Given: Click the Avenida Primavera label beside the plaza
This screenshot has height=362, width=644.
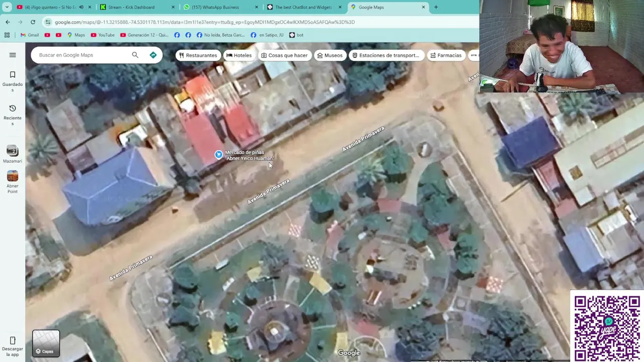Looking at the screenshot, I should [269, 192].
